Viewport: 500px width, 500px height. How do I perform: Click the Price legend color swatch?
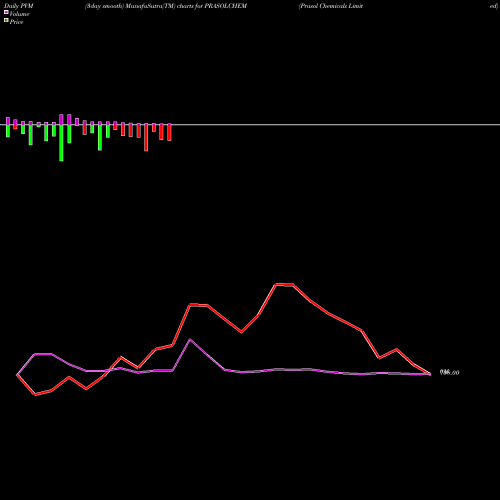tap(6, 20)
